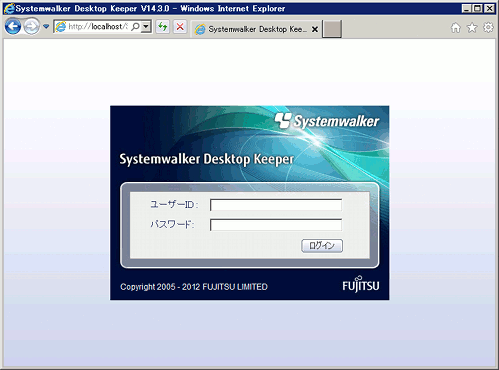Click the magnifier search icon in address bar

point(135,26)
